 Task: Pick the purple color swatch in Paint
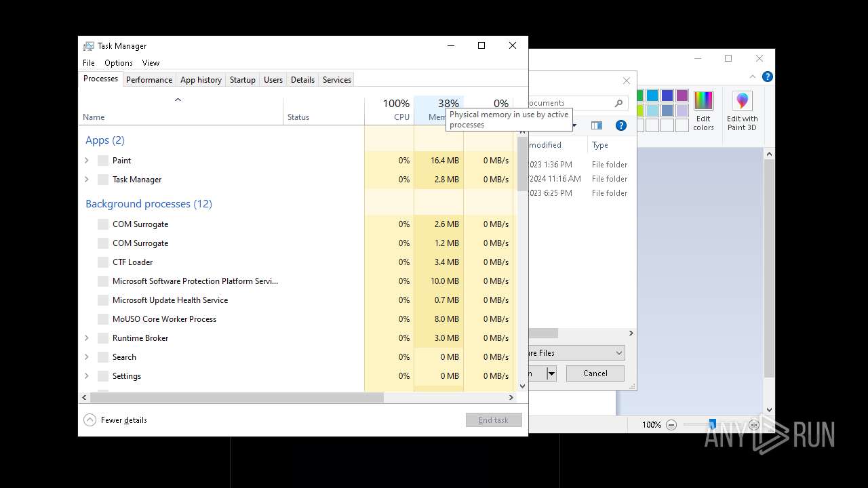682,96
